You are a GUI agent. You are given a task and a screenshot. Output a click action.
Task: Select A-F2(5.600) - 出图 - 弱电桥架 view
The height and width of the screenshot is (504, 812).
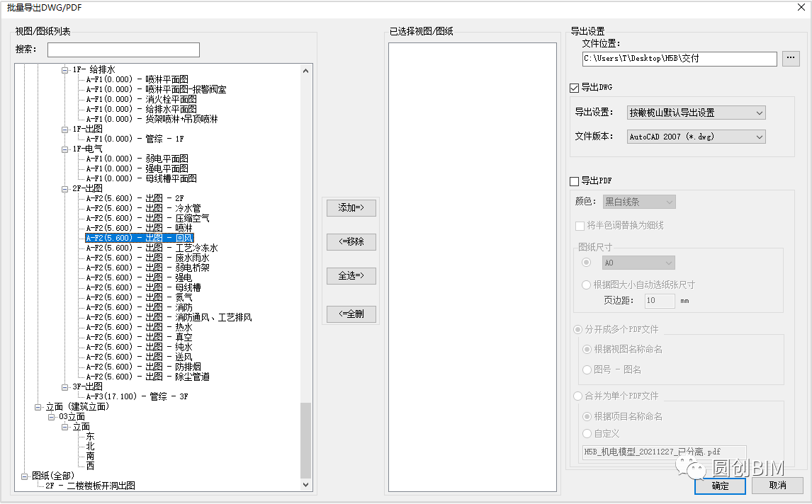(148, 268)
